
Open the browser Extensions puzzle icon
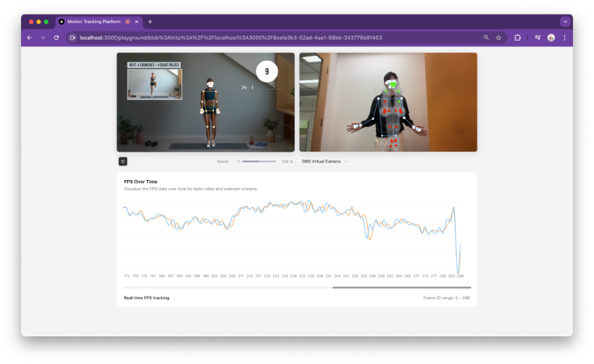tap(518, 38)
